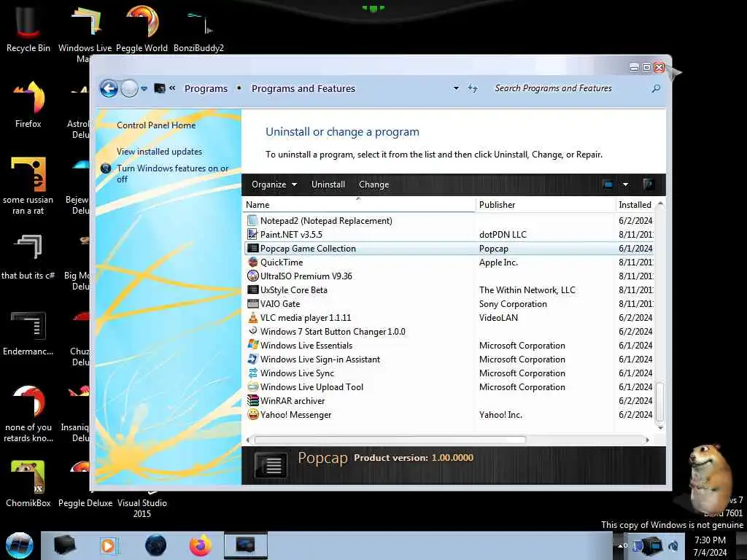This screenshot has width=747, height=560.
Task: Select Windows Live Sync row
Action: 449,373
